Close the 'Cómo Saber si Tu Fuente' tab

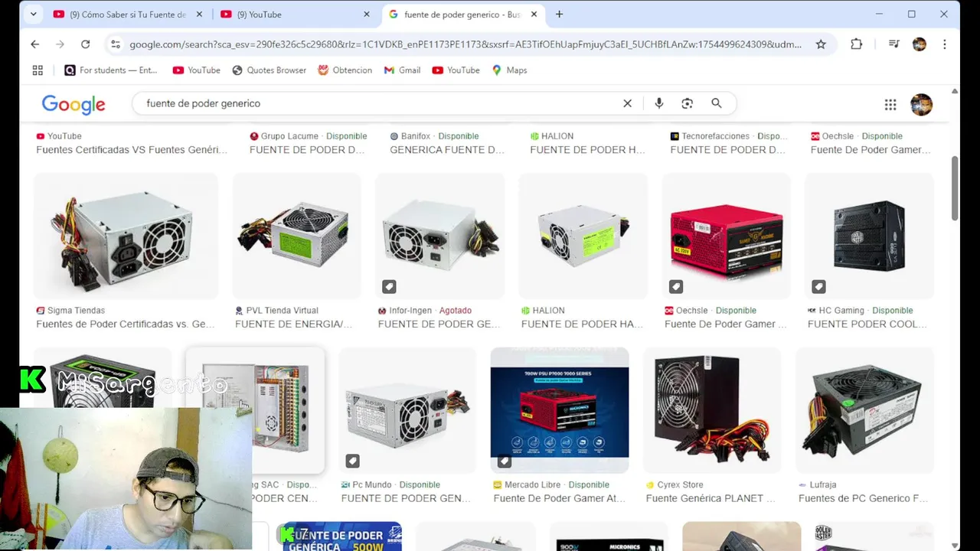coord(200,14)
